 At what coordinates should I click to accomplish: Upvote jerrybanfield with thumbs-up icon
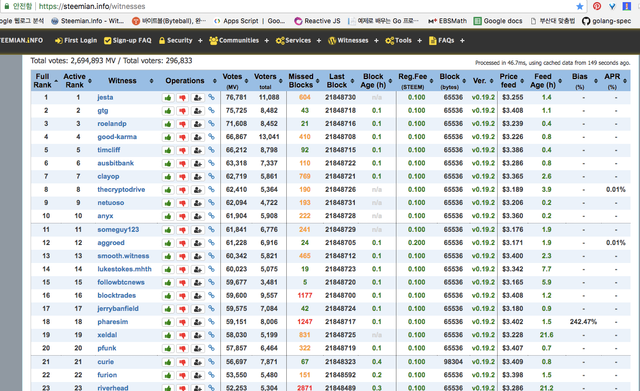coord(168,309)
